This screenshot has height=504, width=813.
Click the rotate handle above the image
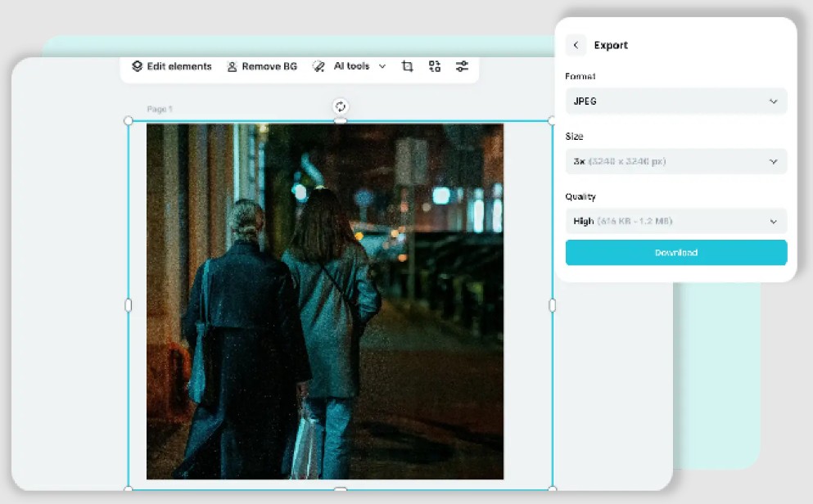coord(341,106)
